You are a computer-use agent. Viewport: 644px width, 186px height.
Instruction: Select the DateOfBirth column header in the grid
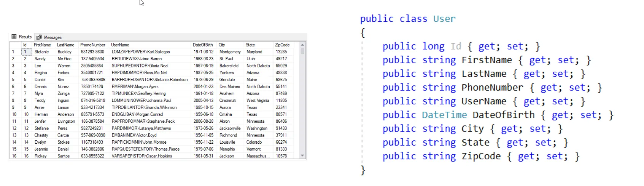tap(204, 45)
